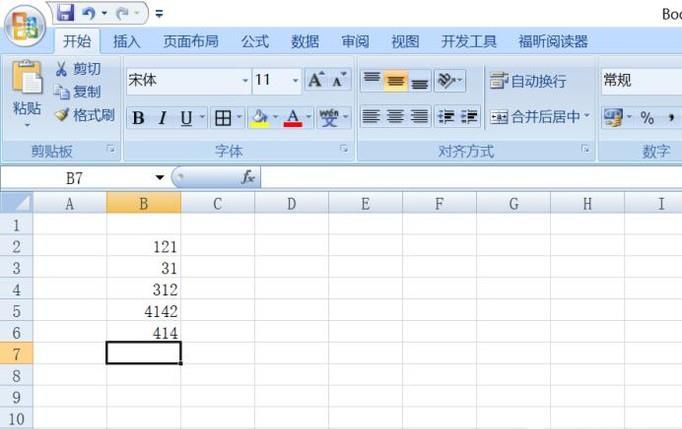The height and width of the screenshot is (429, 682).
Task: Open the 福昕阅读器 tab
Action: (553, 41)
